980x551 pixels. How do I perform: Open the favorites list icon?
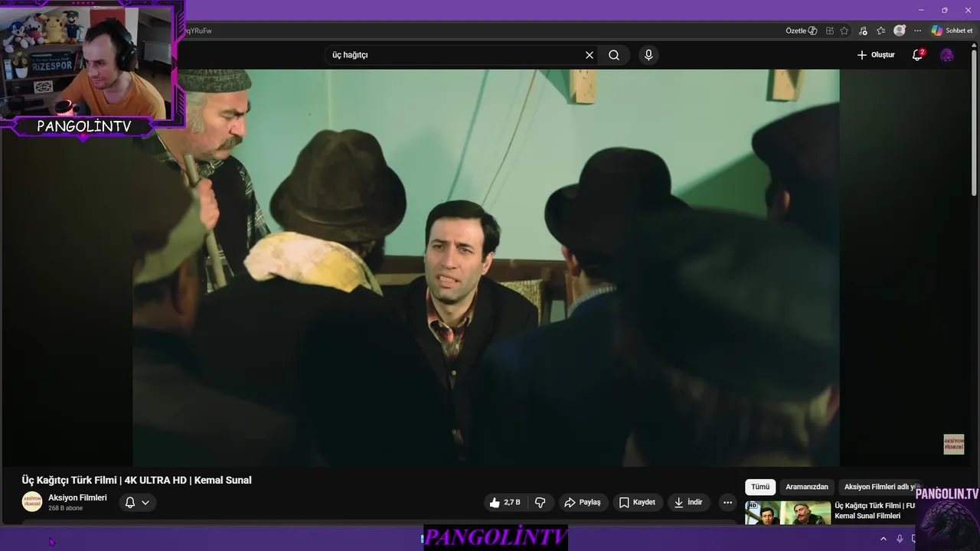coord(881,31)
